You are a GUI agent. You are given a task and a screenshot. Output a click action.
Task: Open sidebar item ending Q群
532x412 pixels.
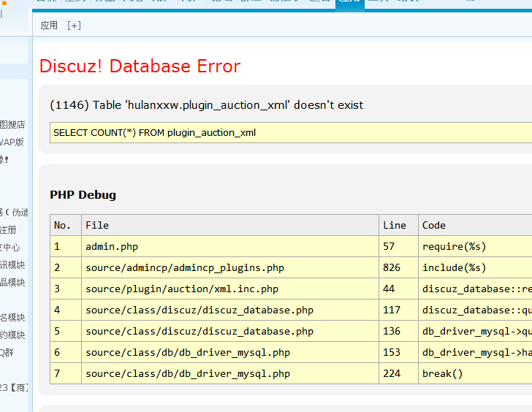click(7, 353)
